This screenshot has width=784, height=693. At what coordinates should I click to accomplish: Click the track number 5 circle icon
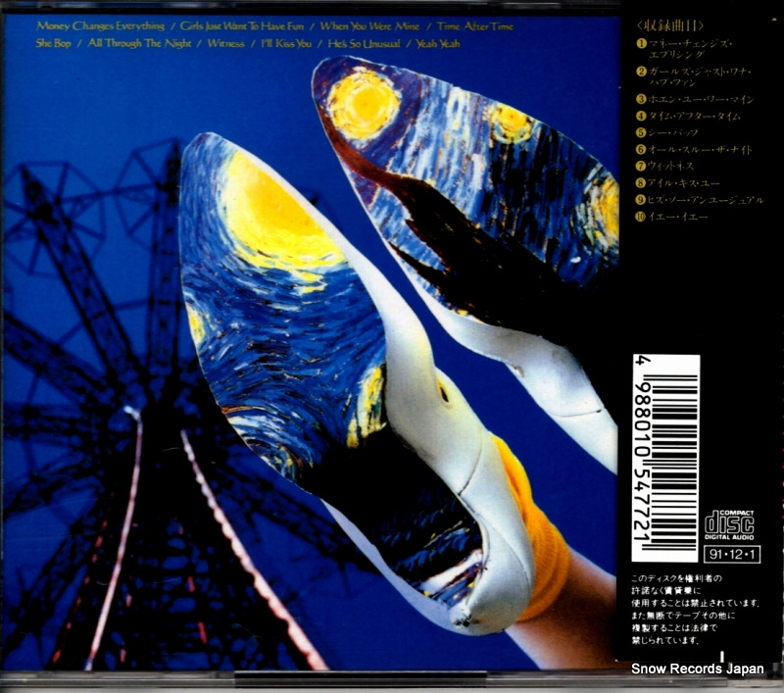640,132
